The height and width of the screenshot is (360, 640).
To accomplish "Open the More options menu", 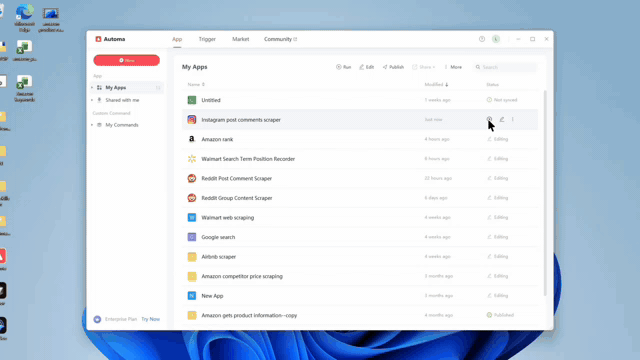I will pos(453,67).
